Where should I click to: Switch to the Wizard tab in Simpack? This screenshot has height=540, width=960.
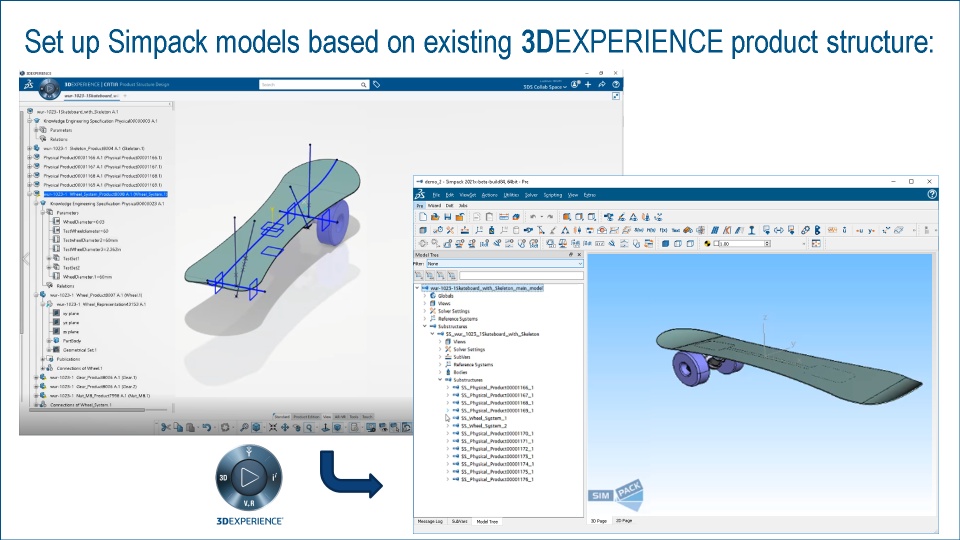point(434,206)
